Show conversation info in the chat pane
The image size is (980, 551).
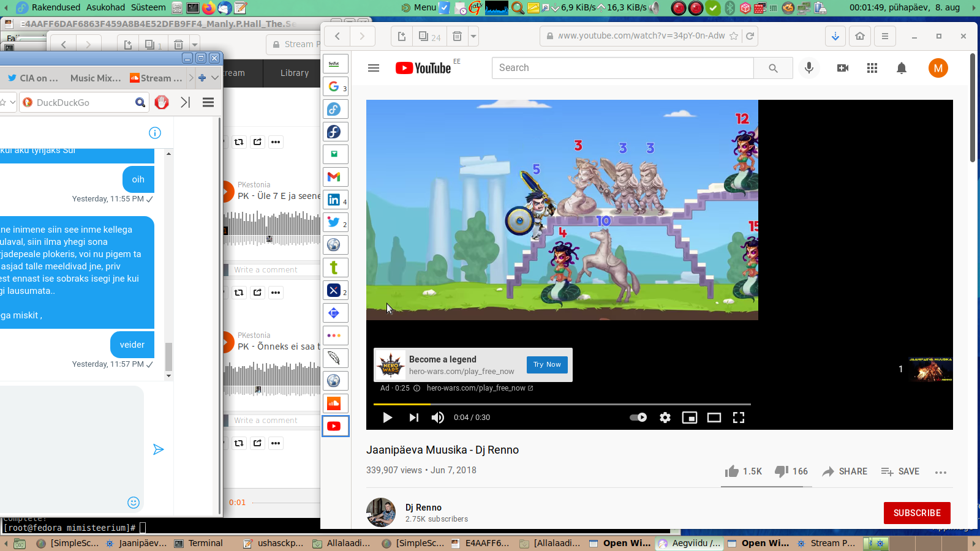[x=155, y=133]
